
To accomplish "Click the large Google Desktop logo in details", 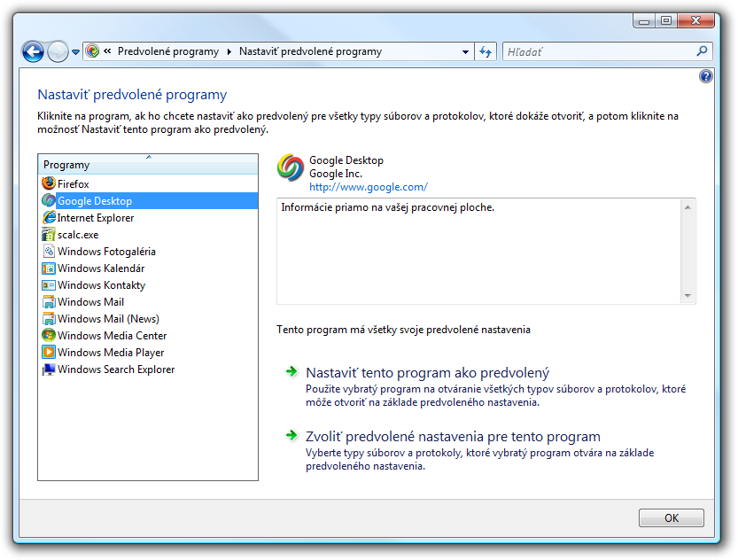I will [x=291, y=167].
